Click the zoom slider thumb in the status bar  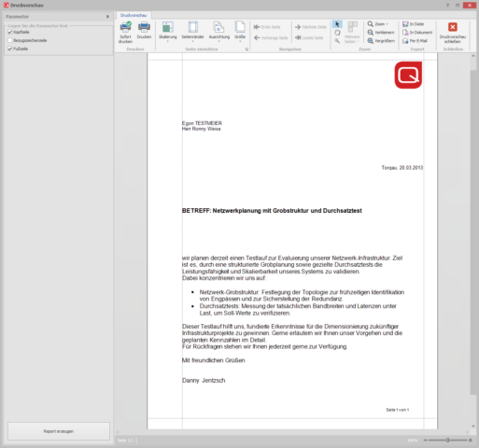(x=447, y=441)
